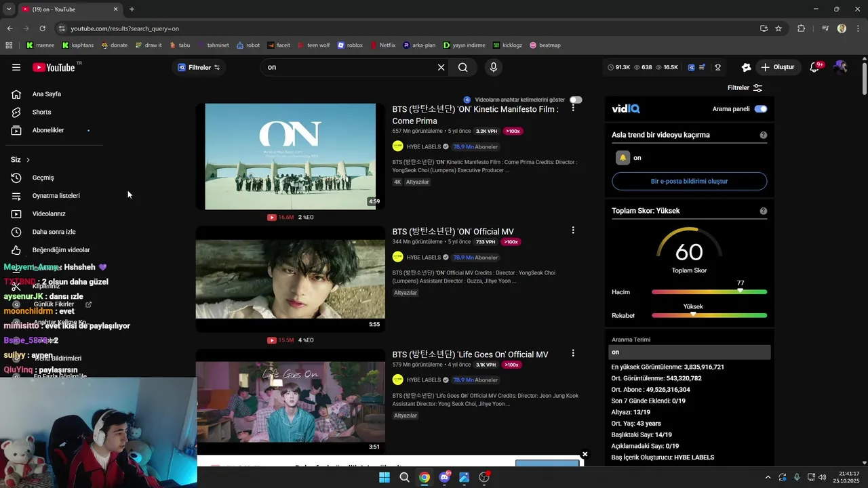Click the vidIQ list icon in the stats bar

click(x=703, y=67)
